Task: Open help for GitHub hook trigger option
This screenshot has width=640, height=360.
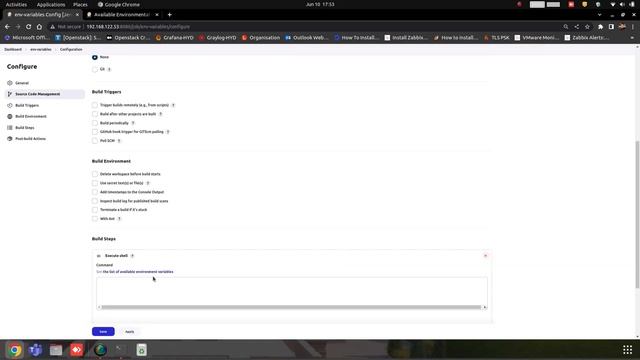Action: coord(168,132)
